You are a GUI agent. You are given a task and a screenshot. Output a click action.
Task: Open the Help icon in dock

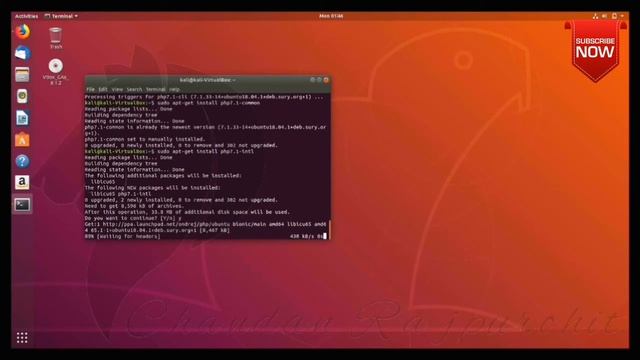22,161
